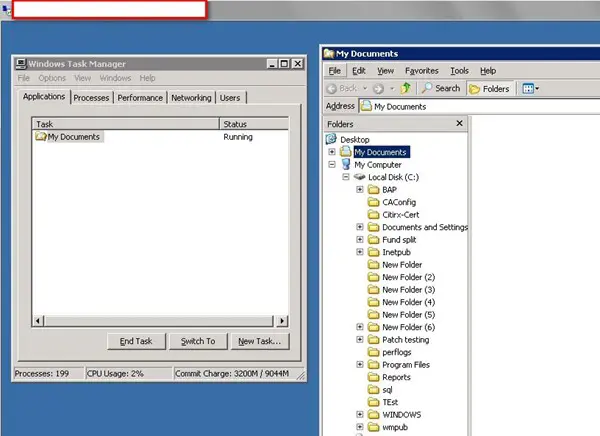The width and height of the screenshot is (600, 436).
Task: Open the Performance tab
Action: tap(140, 98)
